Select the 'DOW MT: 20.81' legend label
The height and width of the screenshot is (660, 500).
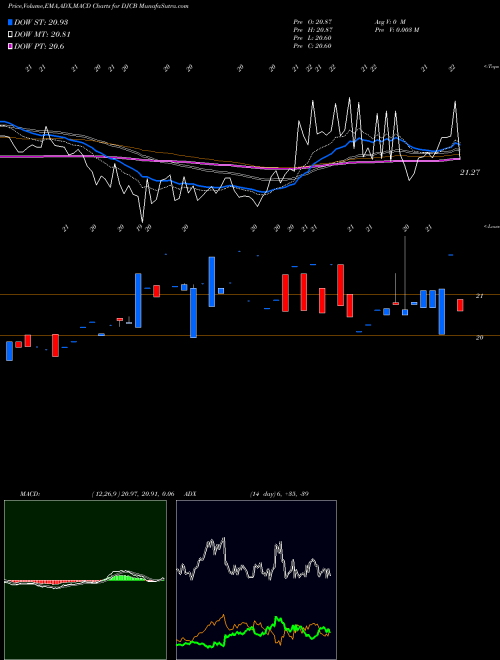pyautogui.click(x=42, y=35)
